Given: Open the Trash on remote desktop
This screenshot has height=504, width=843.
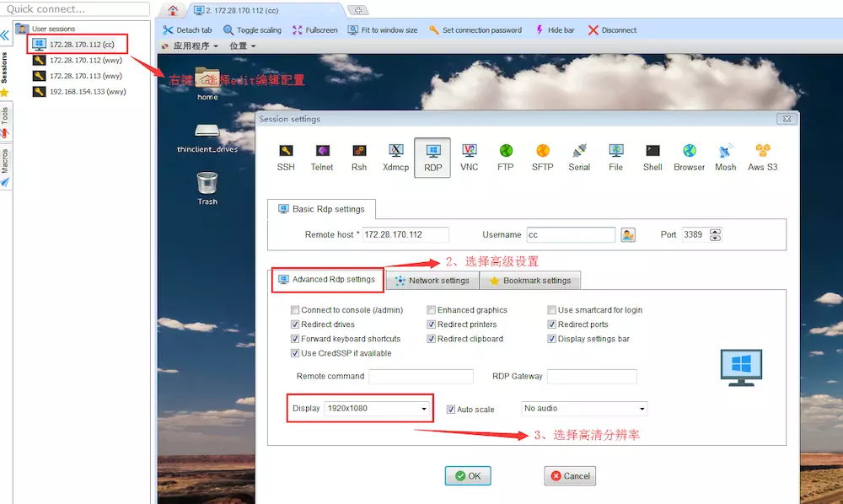Looking at the screenshot, I should [207, 189].
